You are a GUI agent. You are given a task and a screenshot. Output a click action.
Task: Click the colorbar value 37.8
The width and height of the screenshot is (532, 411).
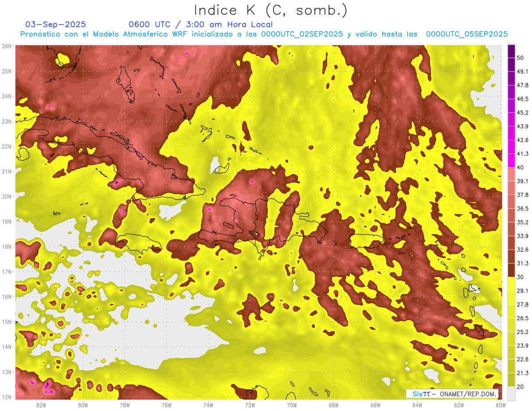pos(523,195)
